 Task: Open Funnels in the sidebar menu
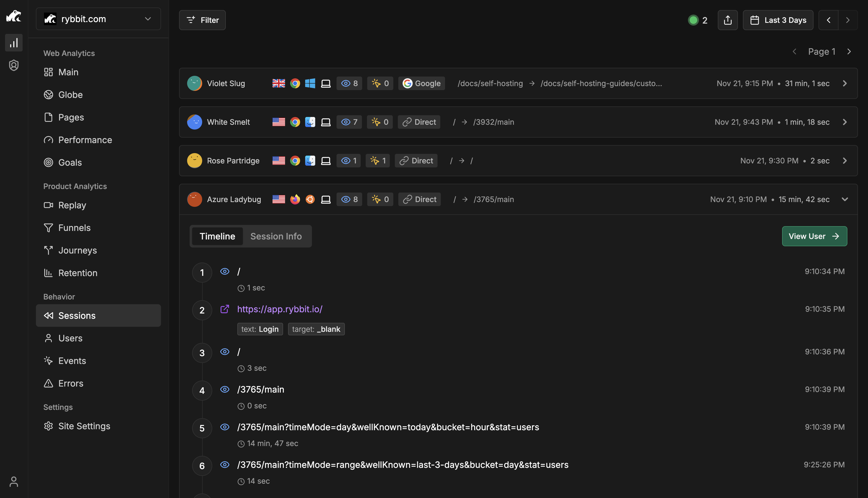[74, 228]
